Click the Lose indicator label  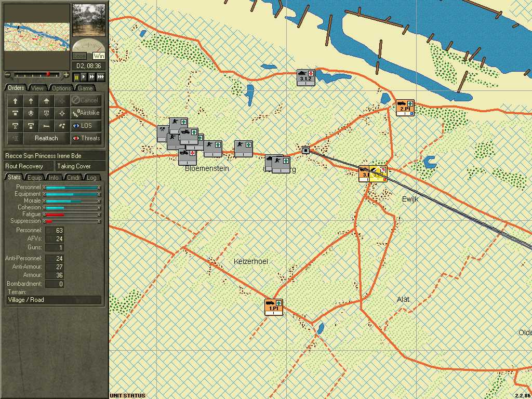[x=79, y=56]
